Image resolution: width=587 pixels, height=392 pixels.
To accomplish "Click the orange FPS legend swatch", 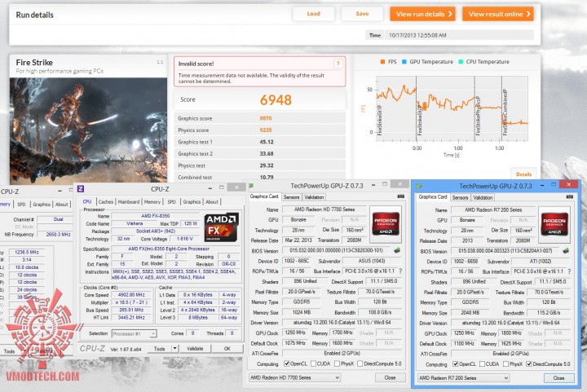I will point(382,62).
